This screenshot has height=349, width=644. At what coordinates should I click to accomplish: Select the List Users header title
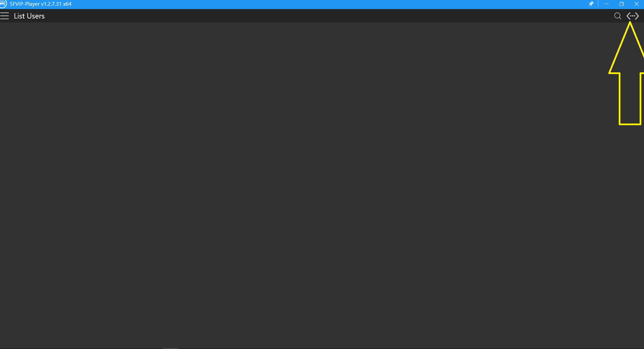pyautogui.click(x=29, y=16)
